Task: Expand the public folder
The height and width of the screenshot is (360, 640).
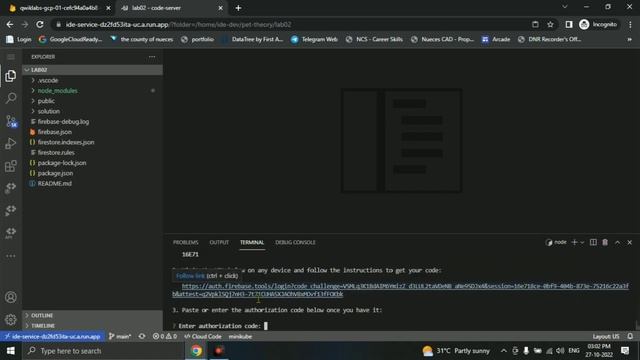Action: (x=93, y=101)
